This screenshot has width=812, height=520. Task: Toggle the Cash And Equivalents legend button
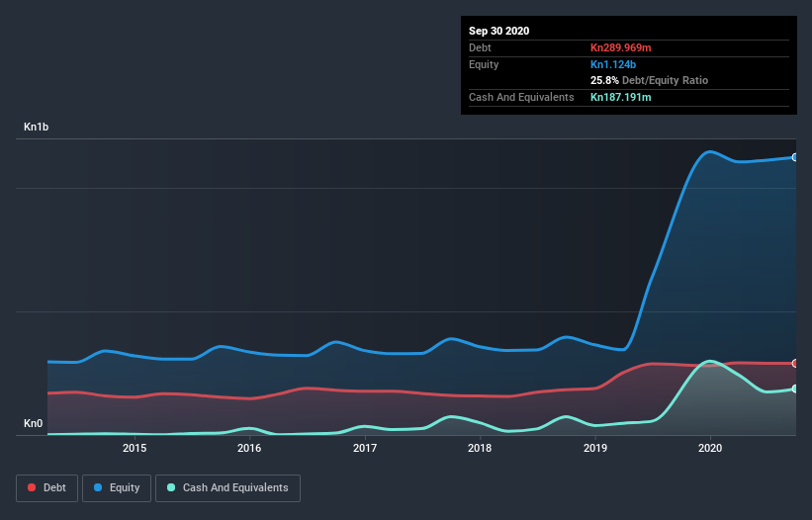pos(227,488)
